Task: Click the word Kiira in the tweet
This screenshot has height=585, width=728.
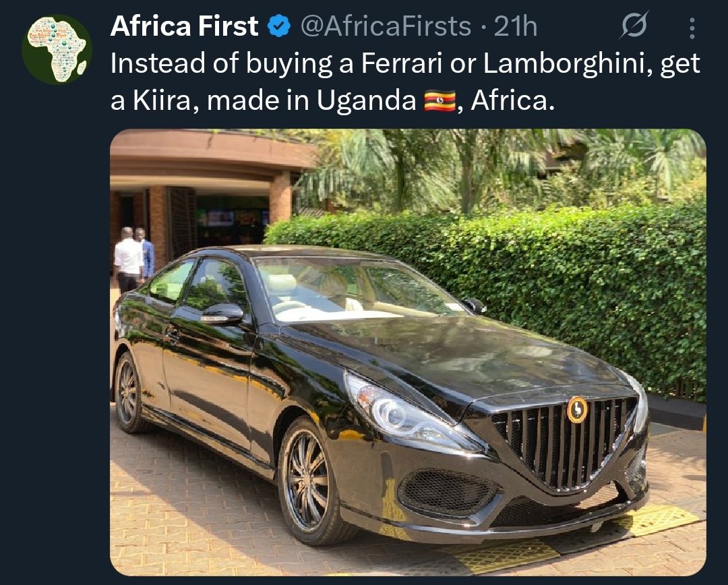Action: pyautogui.click(x=162, y=100)
